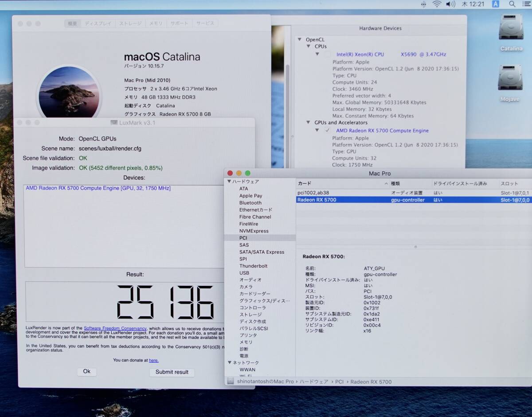Click the Submit result button

[172, 372]
